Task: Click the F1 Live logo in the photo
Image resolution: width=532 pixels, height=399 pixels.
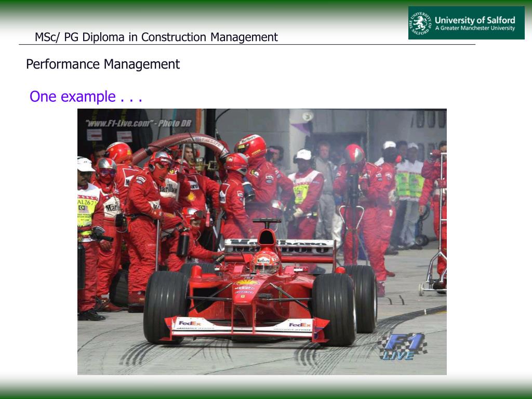Action: click(403, 347)
